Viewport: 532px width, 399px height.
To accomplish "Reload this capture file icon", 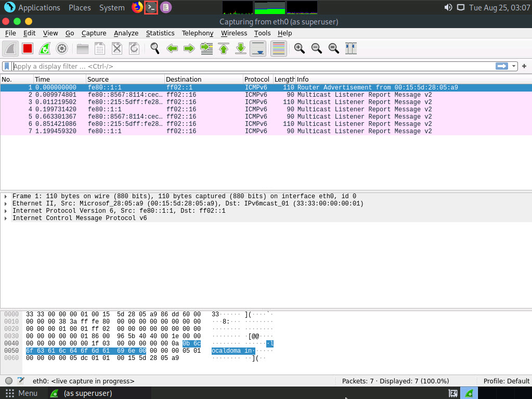I will coord(134,48).
